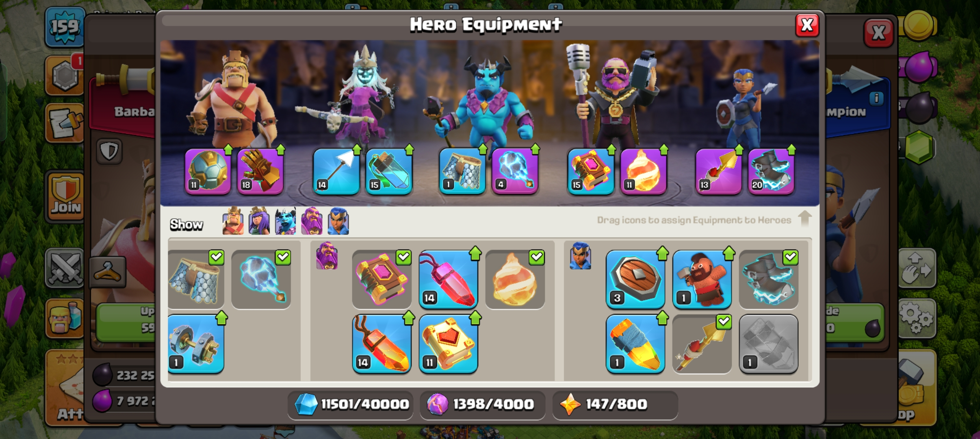Tap the starry ore 147/800 counter
This screenshot has width=980, height=439.
(615, 404)
